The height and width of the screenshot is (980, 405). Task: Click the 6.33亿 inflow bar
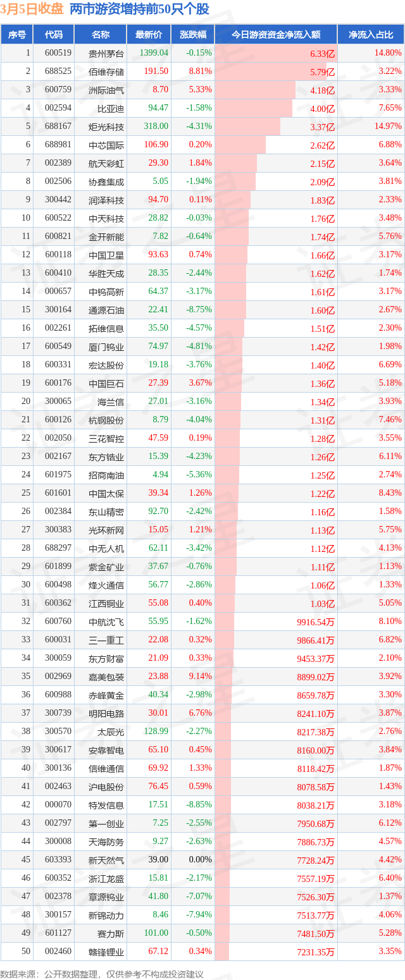[x=276, y=53]
